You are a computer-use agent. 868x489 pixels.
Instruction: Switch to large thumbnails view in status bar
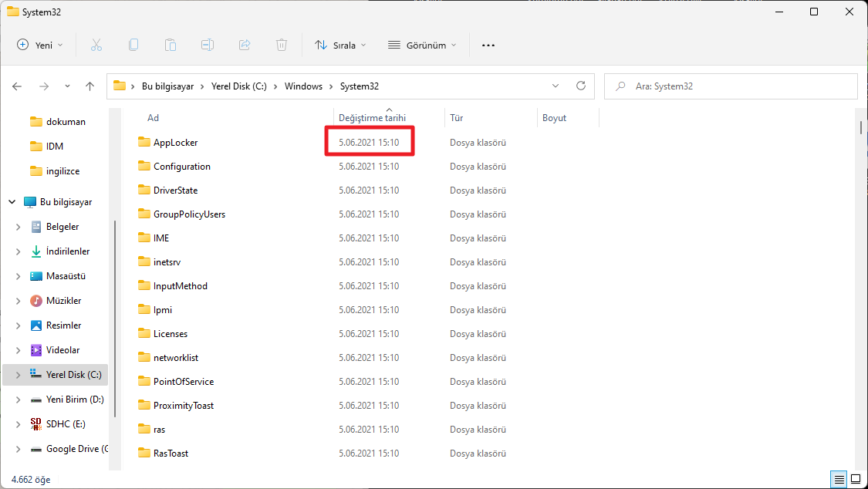click(855, 479)
